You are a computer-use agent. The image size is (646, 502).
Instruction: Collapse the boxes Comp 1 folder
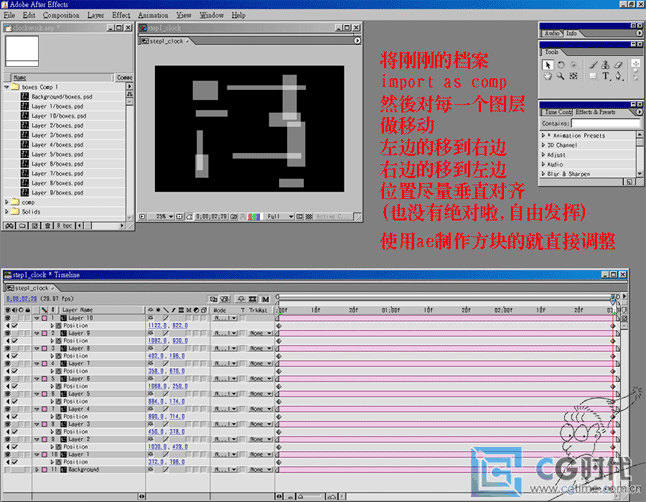pos(7,87)
